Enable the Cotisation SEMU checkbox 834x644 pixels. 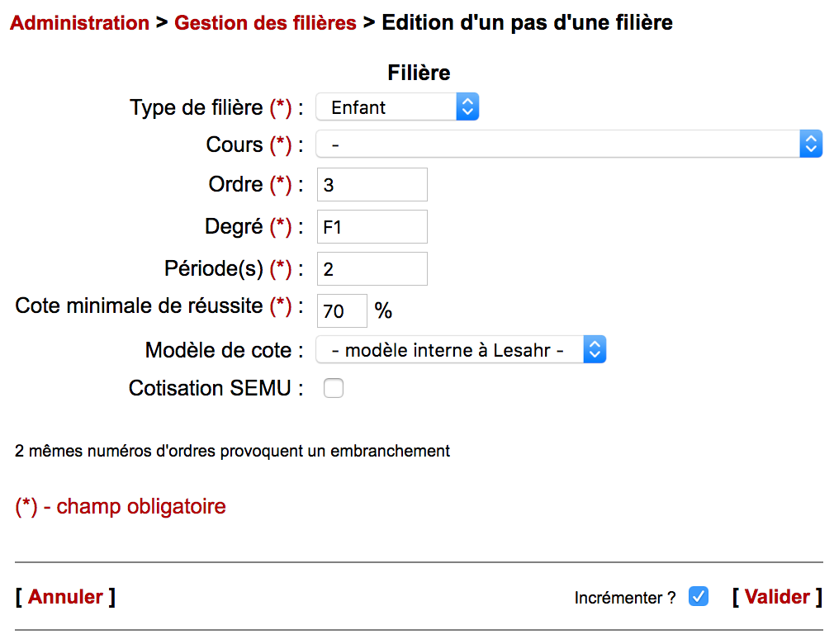pos(334,389)
